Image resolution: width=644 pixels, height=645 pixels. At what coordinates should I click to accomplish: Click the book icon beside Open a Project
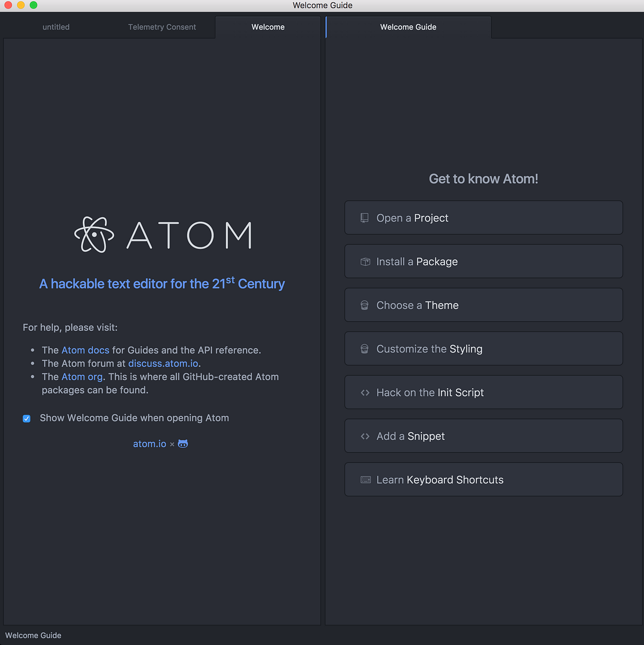click(x=364, y=218)
